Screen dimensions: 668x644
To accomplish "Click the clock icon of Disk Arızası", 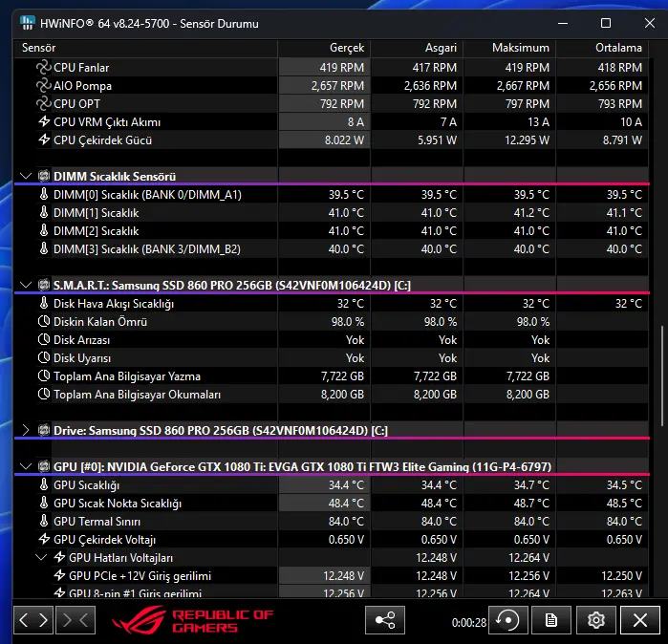I will tap(44, 339).
